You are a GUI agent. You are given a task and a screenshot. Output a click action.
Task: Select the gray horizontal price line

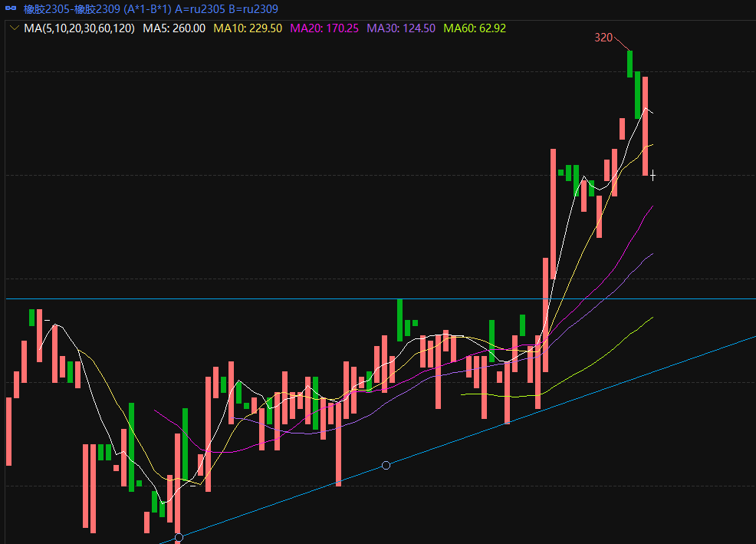coord(230,298)
